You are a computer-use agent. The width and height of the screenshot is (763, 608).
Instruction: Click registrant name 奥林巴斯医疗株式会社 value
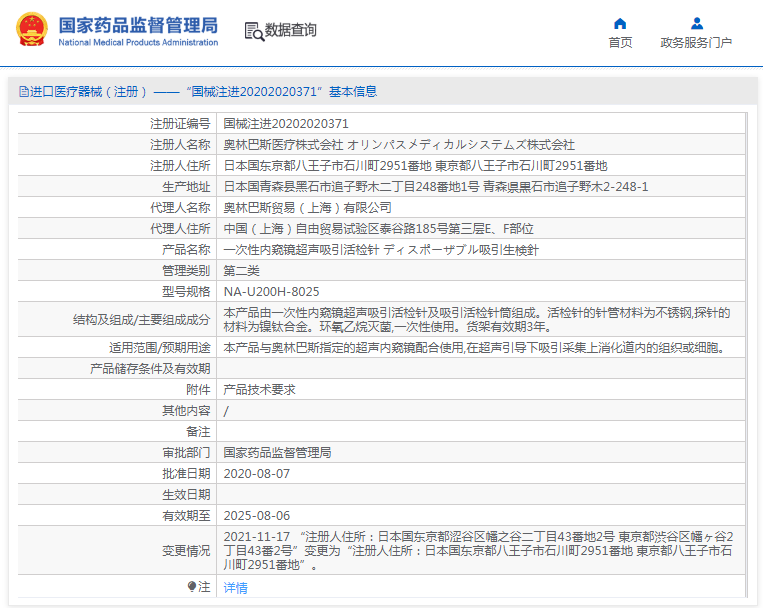point(399,145)
